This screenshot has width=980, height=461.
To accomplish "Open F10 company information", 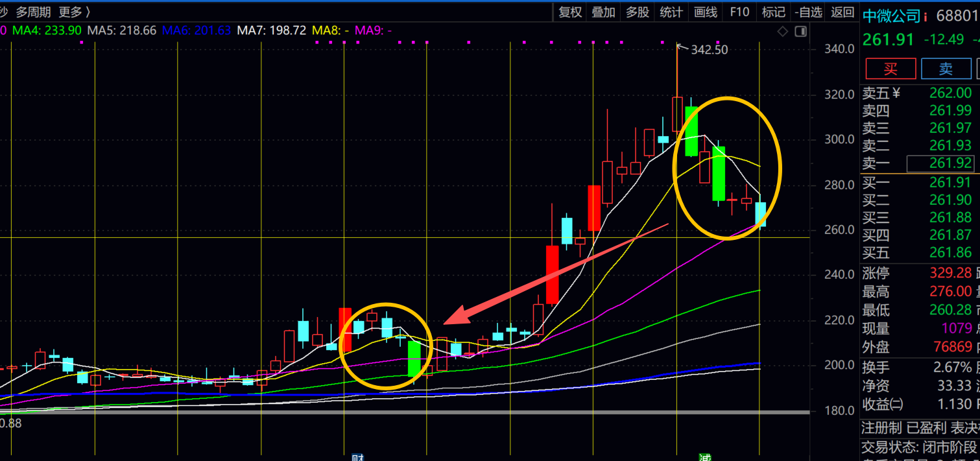I will [x=739, y=12].
